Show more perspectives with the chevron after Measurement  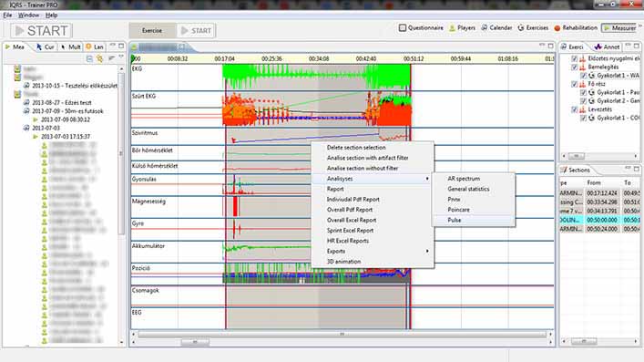coord(639,26)
